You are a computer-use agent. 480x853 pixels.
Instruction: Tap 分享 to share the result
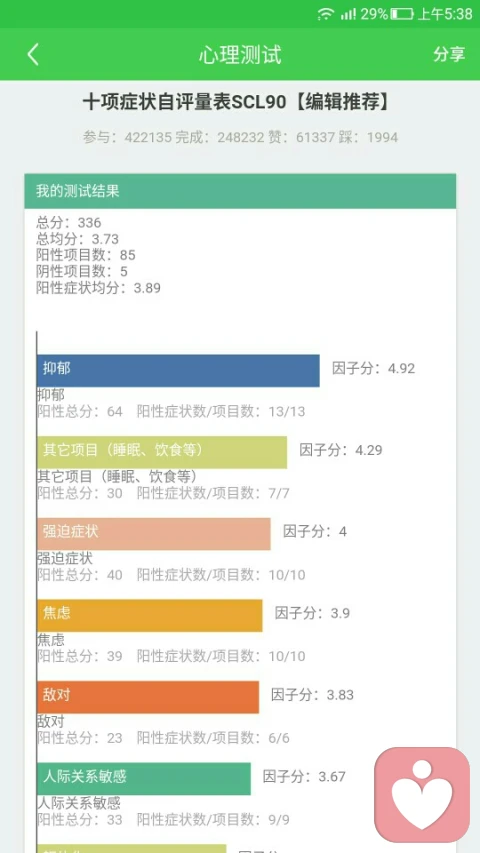449,54
